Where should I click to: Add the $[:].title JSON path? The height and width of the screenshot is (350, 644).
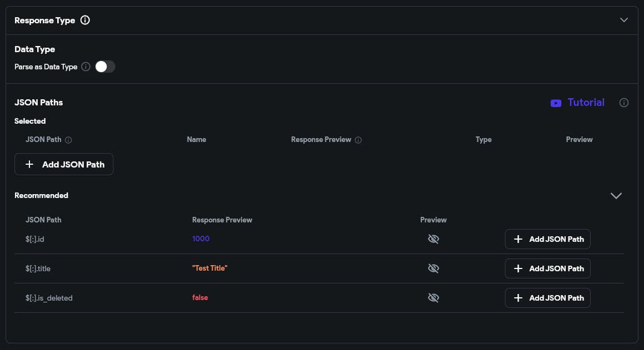click(x=547, y=268)
